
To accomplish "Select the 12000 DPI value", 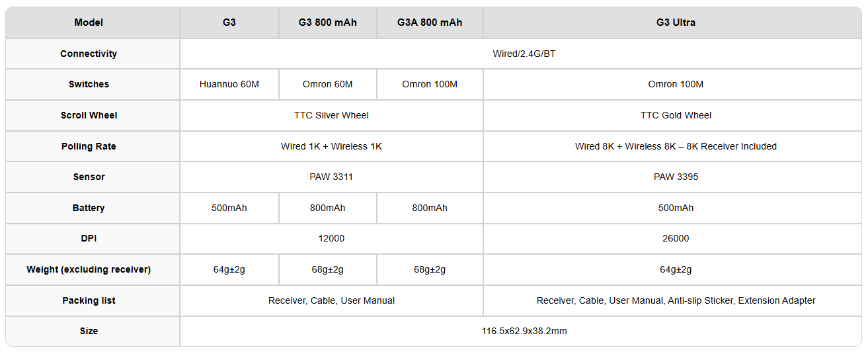I will pos(331,238).
